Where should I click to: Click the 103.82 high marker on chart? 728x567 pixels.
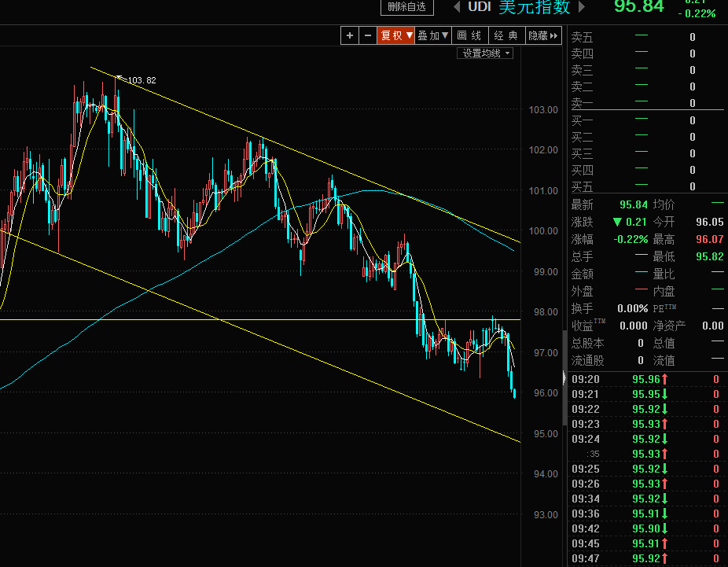pyautogui.click(x=142, y=80)
